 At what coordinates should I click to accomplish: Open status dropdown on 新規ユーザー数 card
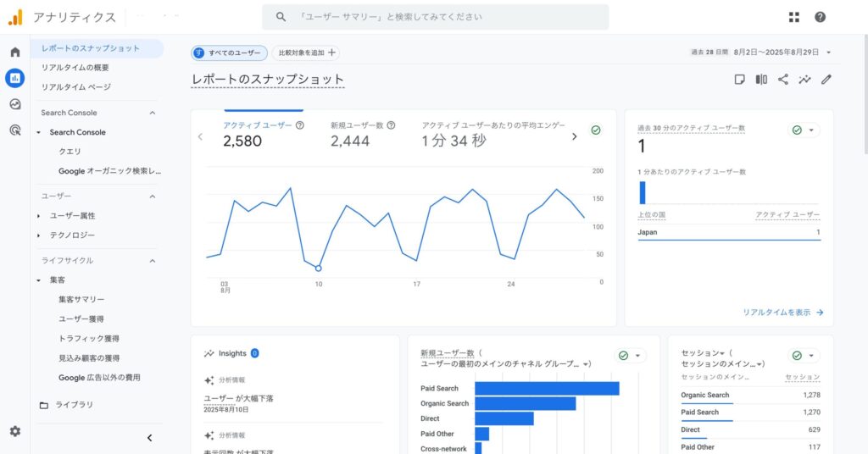[637, 356]
